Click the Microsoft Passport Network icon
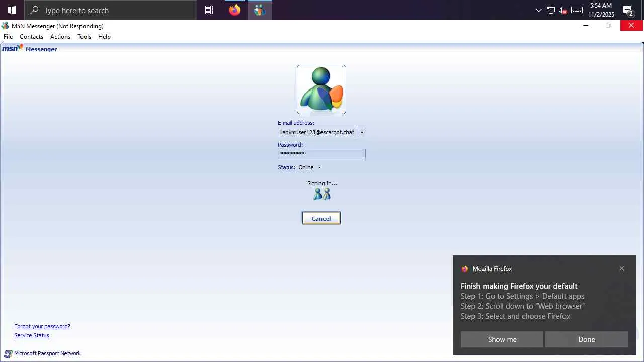This screenshot has width=644, height=362. pyautogui.click(x=8, y=354)
